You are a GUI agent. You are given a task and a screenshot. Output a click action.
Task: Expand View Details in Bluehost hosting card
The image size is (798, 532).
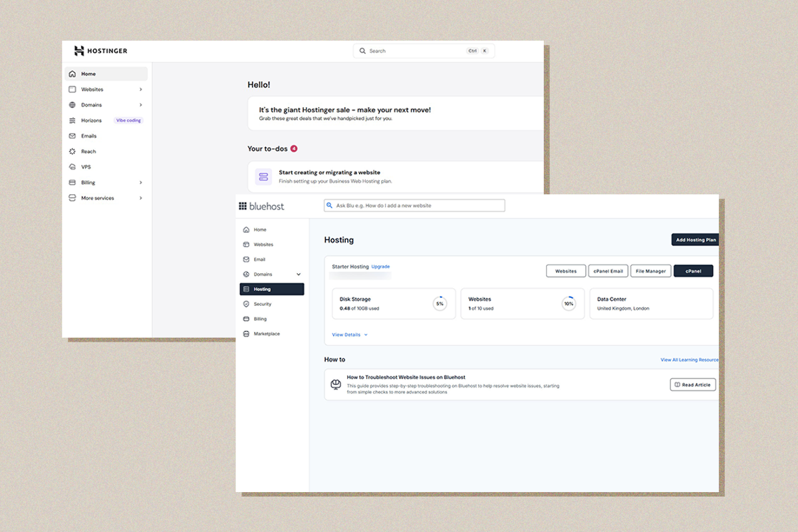pos(350,335)
